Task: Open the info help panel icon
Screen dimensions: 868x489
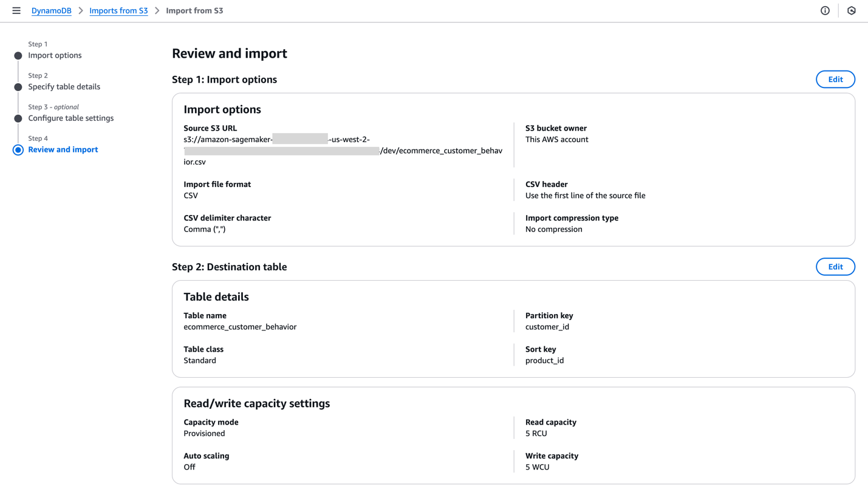Action: point(825,10)
